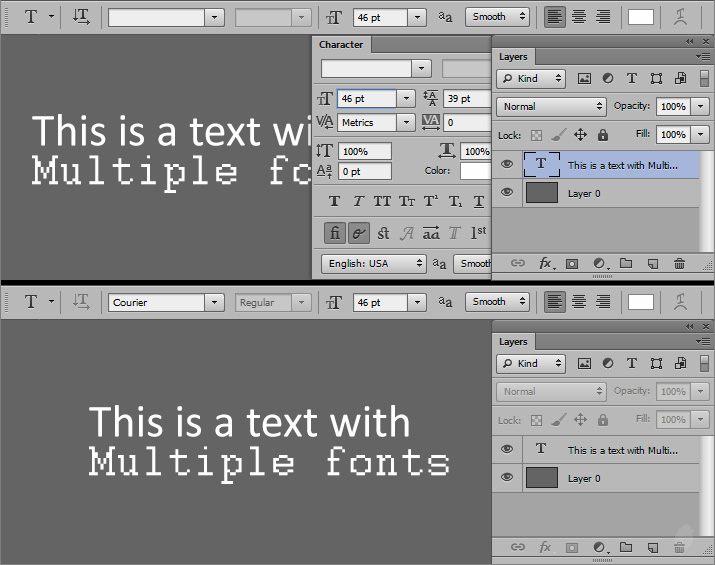Viewport: 715px width, 565px height.
Task: Click Warp Text icon in the Courier options bar
Action: point(680,302)
